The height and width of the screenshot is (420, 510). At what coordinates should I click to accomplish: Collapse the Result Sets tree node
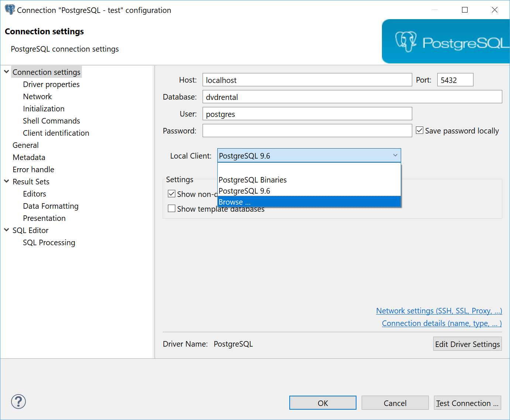point(7,181)
